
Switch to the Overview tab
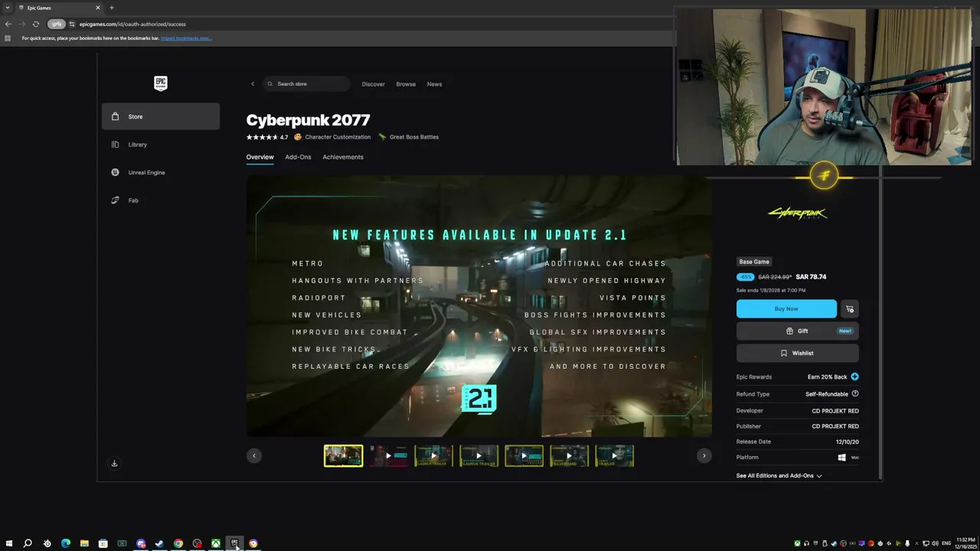tap(260, 157)
